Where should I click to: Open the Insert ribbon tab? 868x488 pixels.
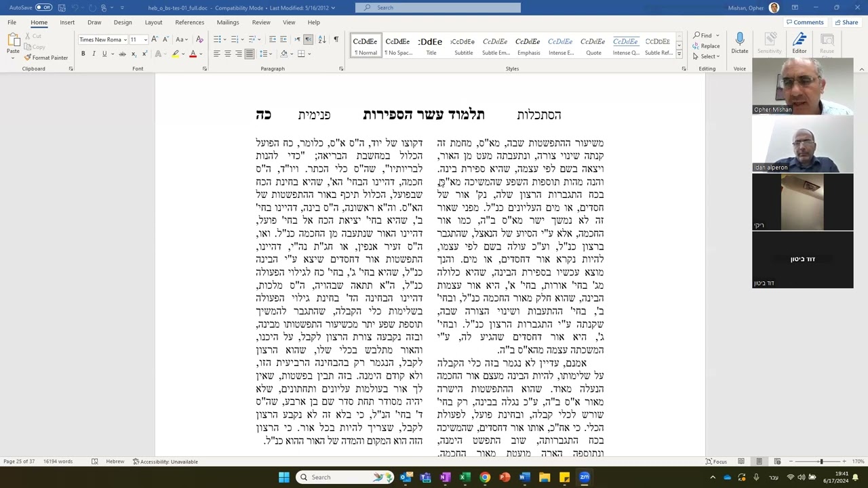click(67, 22)
